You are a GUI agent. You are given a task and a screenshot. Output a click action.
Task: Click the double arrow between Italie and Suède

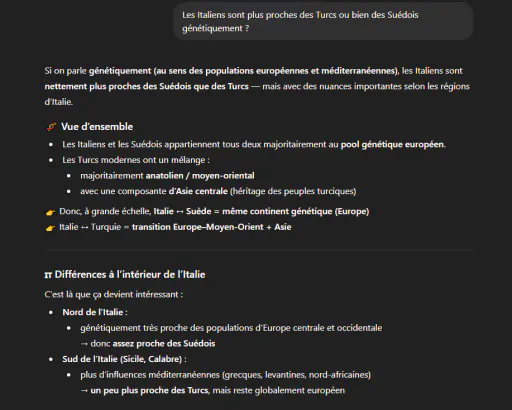pyautogui.click(x=180, y=212)
